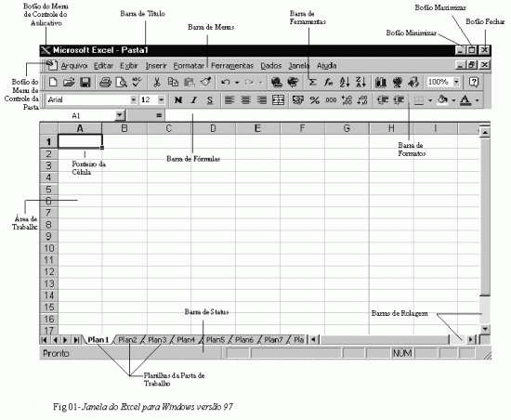This screenshot has width=511, height=420.
Task: Toggle underline with the S button
Action: click(210, 100)
